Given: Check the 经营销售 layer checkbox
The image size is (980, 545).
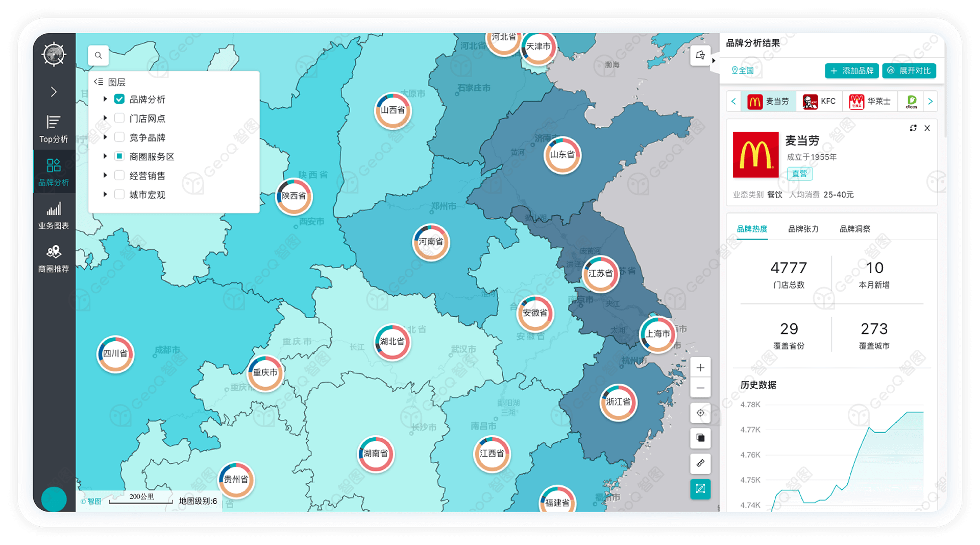Looking at the screenshot, I should (119, 175).
